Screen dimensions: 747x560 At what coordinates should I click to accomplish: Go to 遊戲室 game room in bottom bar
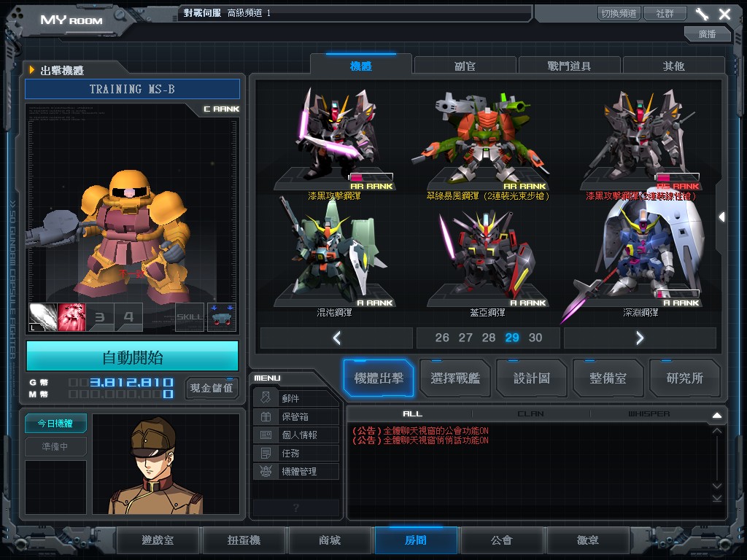pos(158,540)
